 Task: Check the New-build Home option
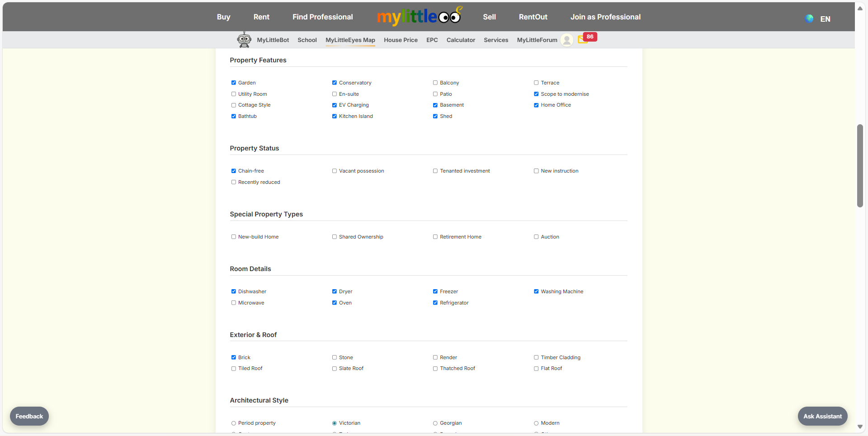point(234,236)
